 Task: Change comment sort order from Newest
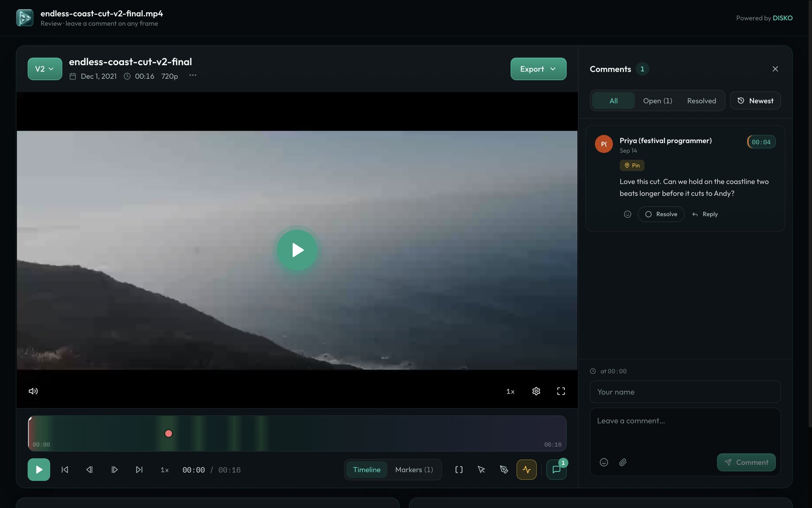(755, 101)
